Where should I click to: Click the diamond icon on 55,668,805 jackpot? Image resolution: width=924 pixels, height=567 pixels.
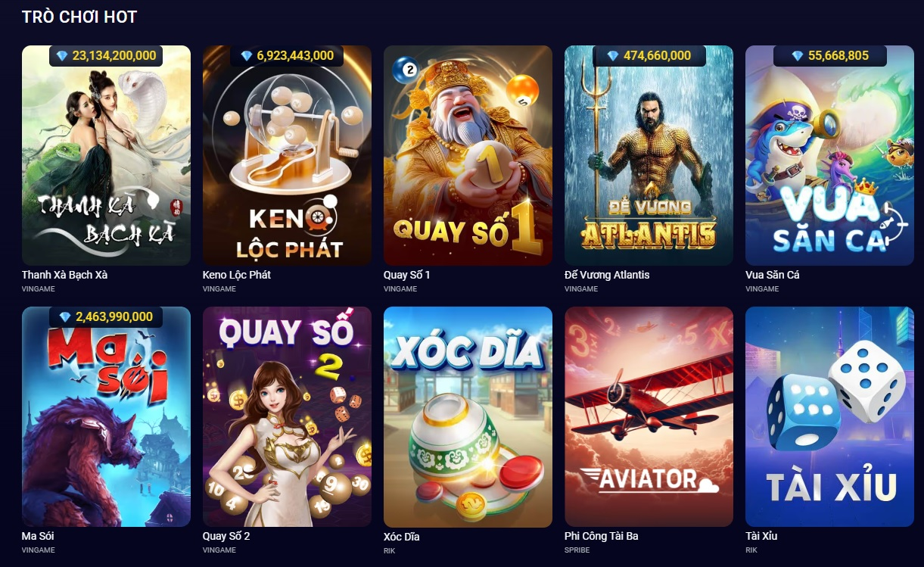[797, 56]
